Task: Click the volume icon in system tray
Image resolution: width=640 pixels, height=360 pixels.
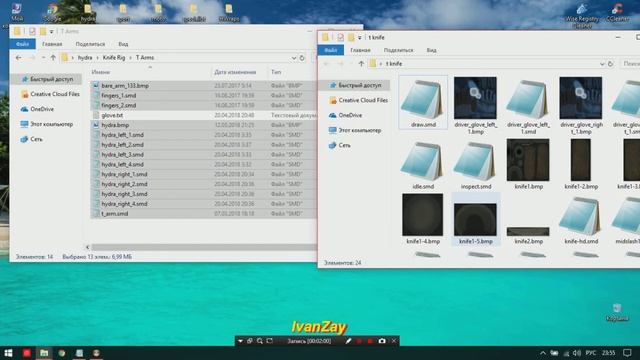Action: click(x=576, y=353)
